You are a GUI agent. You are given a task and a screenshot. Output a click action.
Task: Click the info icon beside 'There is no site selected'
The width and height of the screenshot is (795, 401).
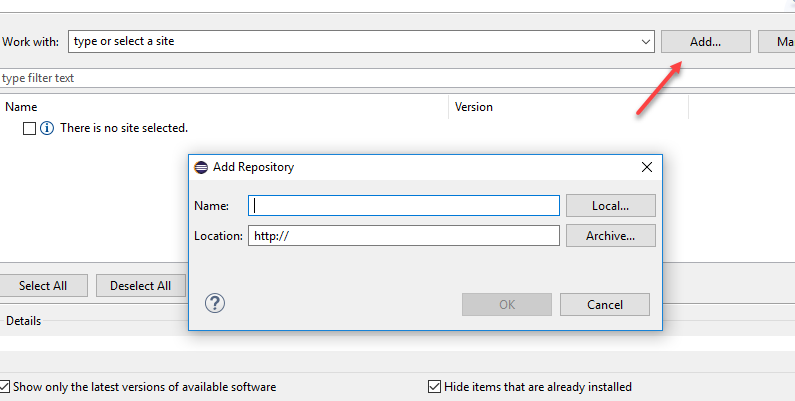[47, 128]
